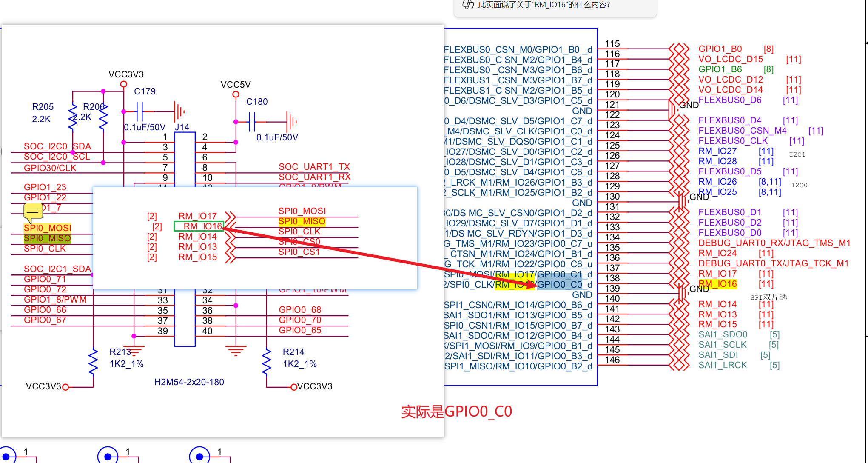The height and width of the screenshot is (463, 868).
Task: Click the C179 capacitor symbol
Action: tap(139, 111)
